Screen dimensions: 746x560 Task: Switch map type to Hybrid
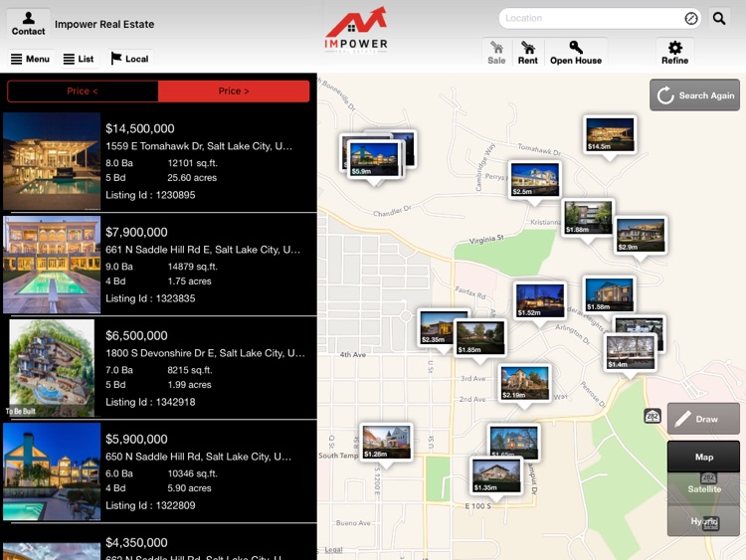pos(703,521)
